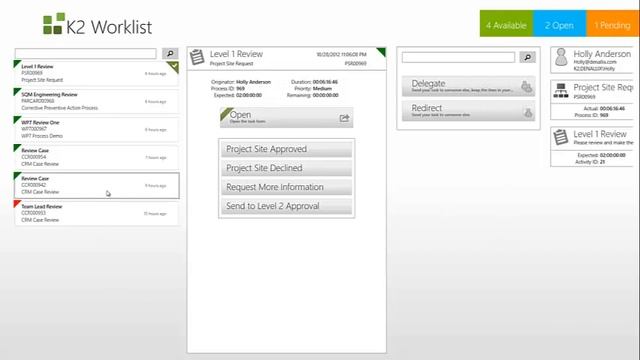Click the share arrow icon on Open button
The image size is (640, 360).
click(x=344, y=118)
